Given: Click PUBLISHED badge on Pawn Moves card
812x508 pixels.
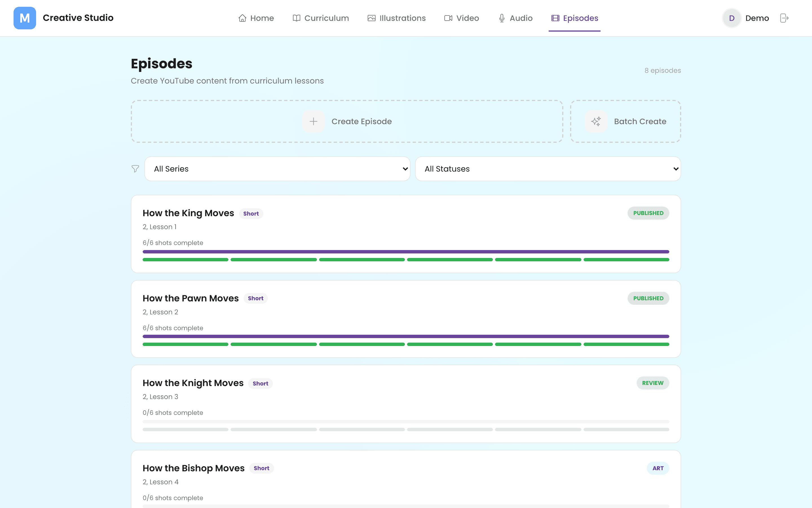Looking at the screenshot, I should point(648,298).
